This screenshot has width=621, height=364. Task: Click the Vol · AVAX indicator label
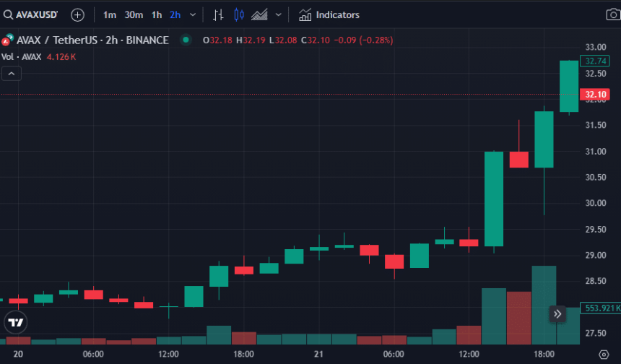tap(22, 56)
